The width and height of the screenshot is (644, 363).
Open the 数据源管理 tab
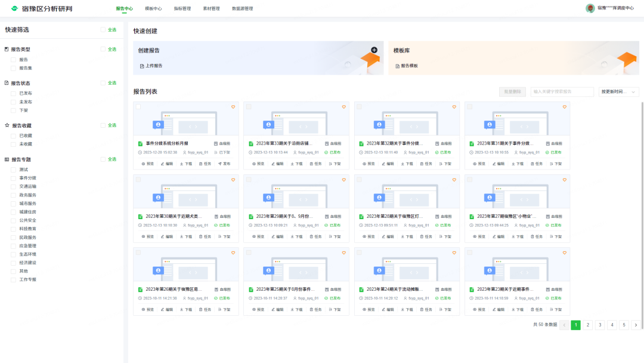coord(242,9)
